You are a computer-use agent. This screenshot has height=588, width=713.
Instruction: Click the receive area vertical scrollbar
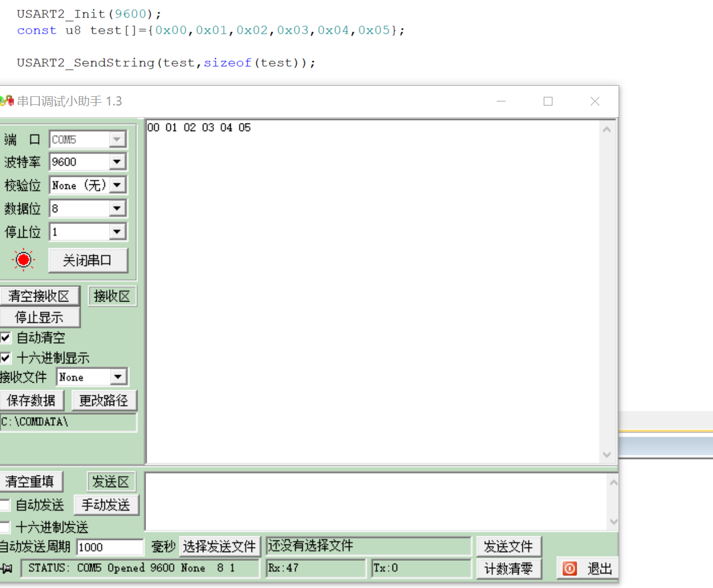[x=607, y=290]
